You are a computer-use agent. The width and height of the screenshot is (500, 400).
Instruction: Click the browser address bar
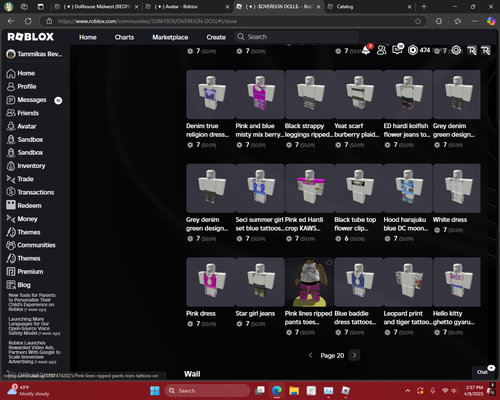[233, 21]
